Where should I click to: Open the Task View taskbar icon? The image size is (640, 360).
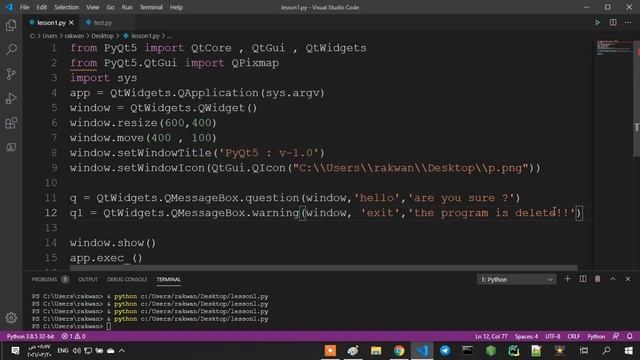pyautogui.click(x=584, y=351)
